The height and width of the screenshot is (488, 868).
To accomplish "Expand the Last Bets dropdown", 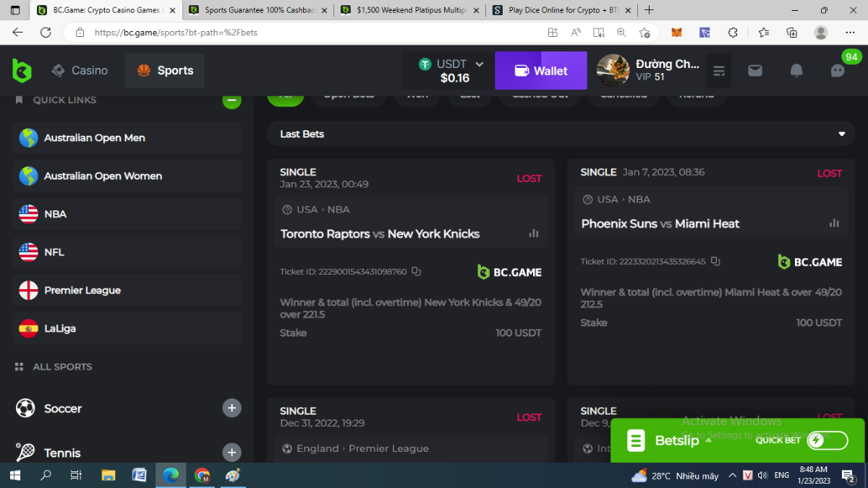I will tap(841, 134).
